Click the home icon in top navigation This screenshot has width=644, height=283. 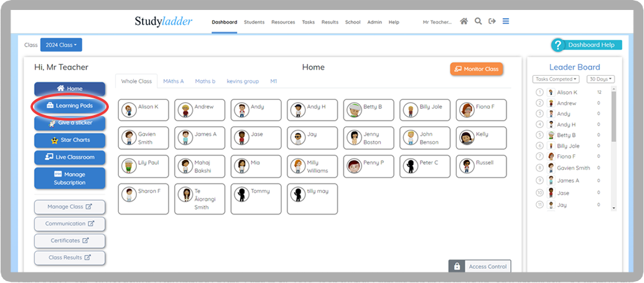[464, 21]
